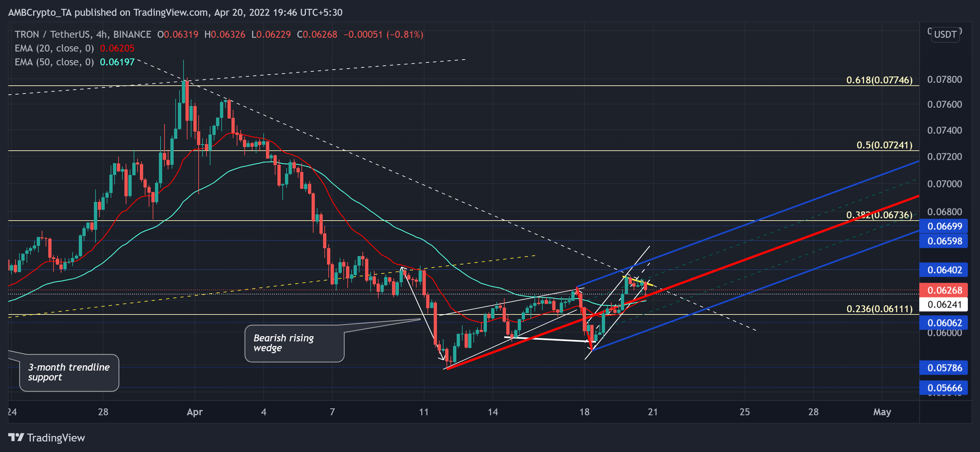980x452 pixels.
Task: Select the red current price 0.06268 label
Action: [x=944, y=290]
